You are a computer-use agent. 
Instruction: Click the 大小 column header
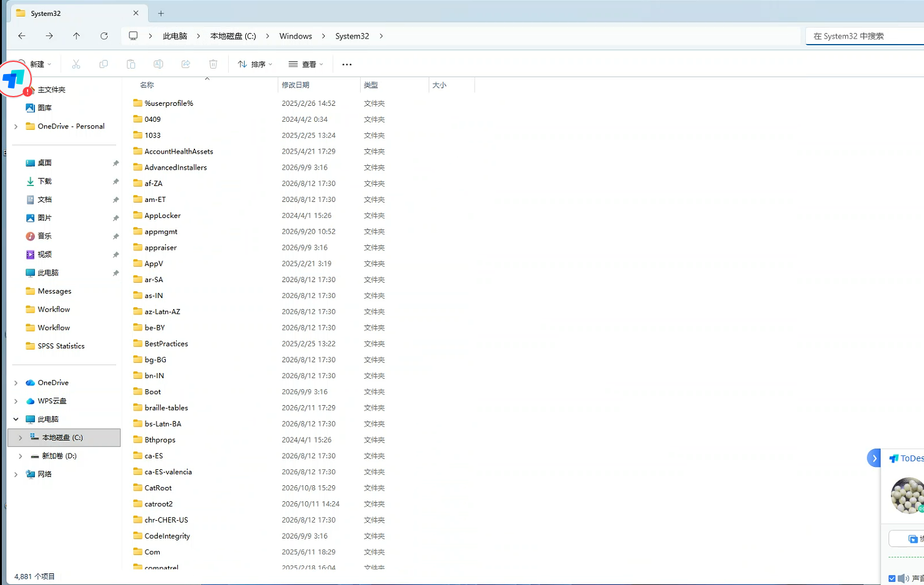point(439,85)
